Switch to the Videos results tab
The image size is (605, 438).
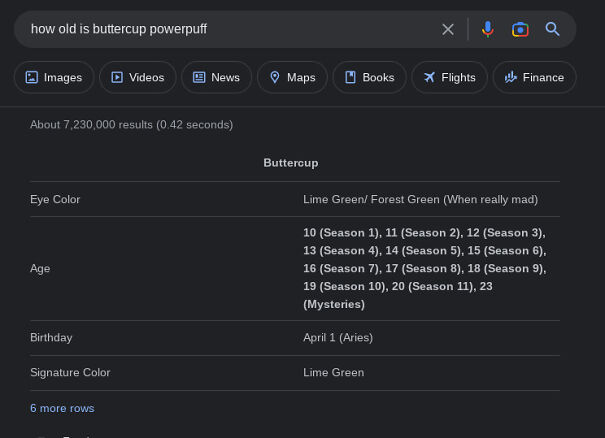click(137, 77)
